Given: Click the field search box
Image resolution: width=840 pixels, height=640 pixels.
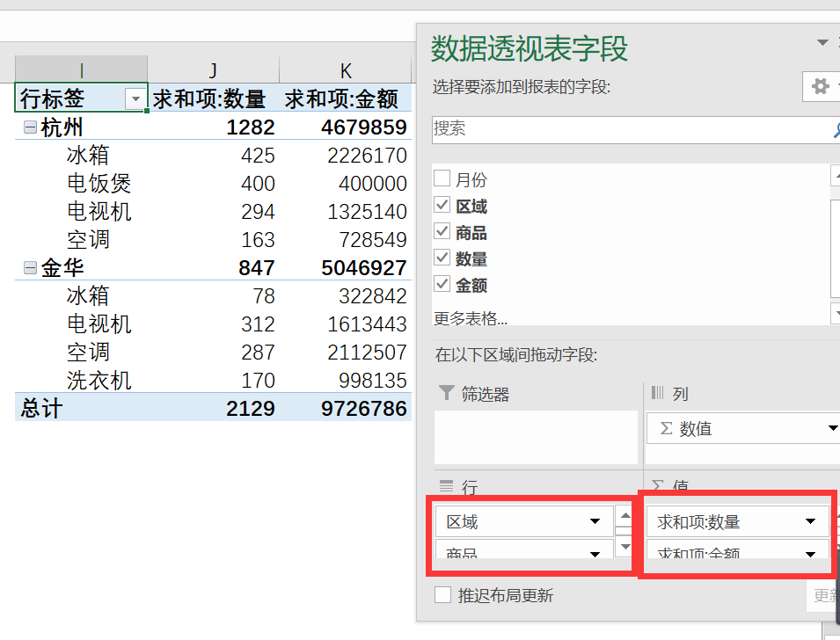Looking at the screenshot, I should click(x=636, y=129).
